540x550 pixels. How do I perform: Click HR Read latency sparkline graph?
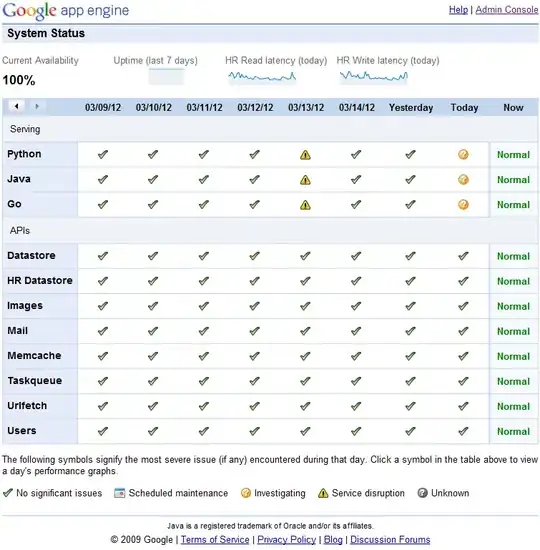point(262,76)
